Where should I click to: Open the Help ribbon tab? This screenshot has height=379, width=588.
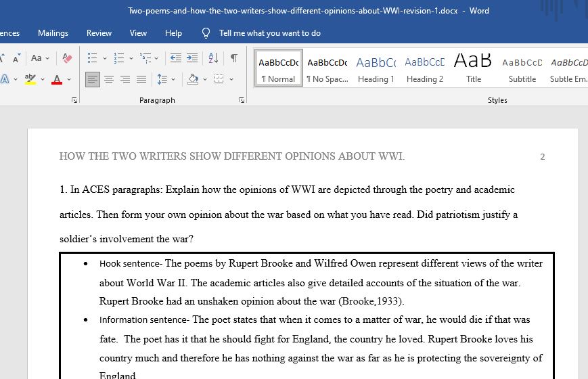point(173,33)
